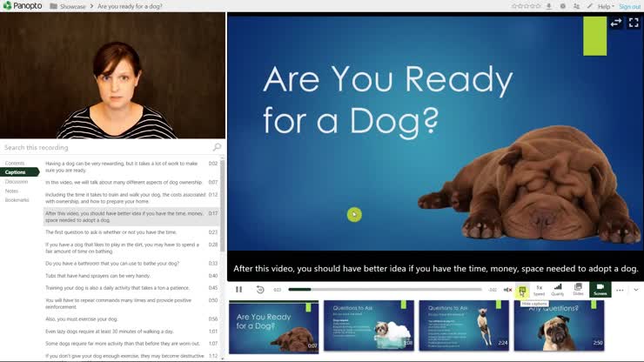The height and width of the screenshot is (362, 644).
Task: Jump to first 'Questions to Ask' bathtub thumbnail
Action: pyautogui.click(x=369, y=325)
